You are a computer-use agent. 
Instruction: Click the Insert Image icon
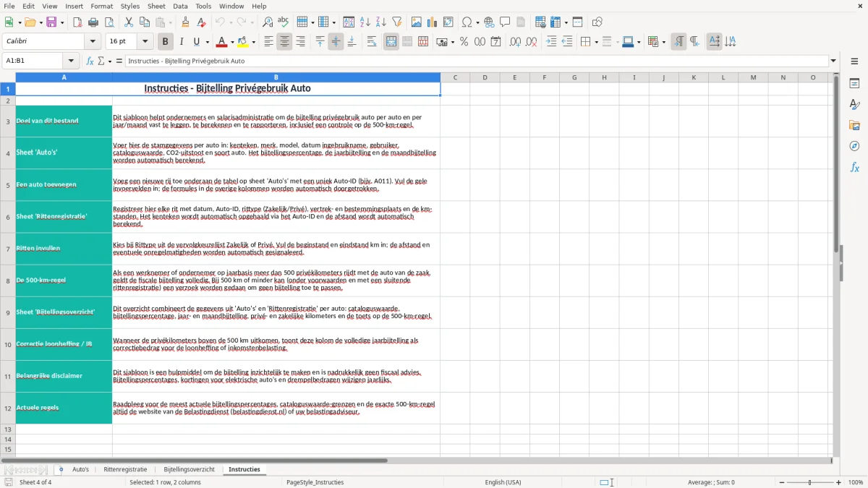point(417,22)
